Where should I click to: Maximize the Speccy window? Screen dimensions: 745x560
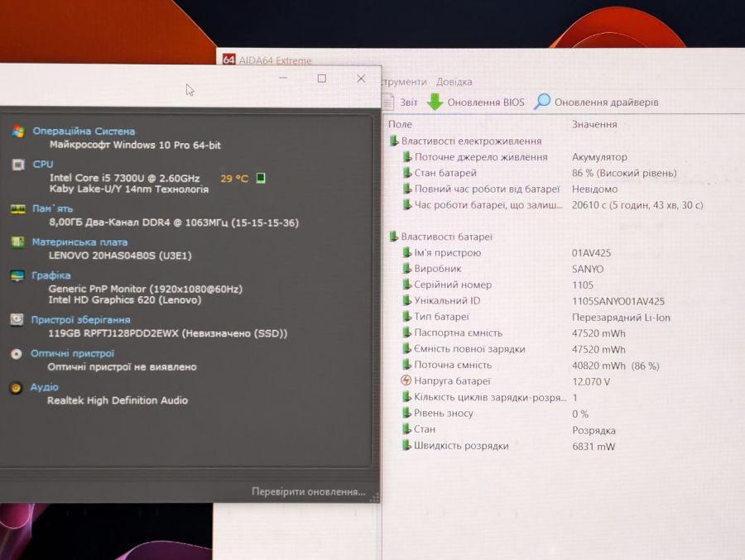point(322,79)
